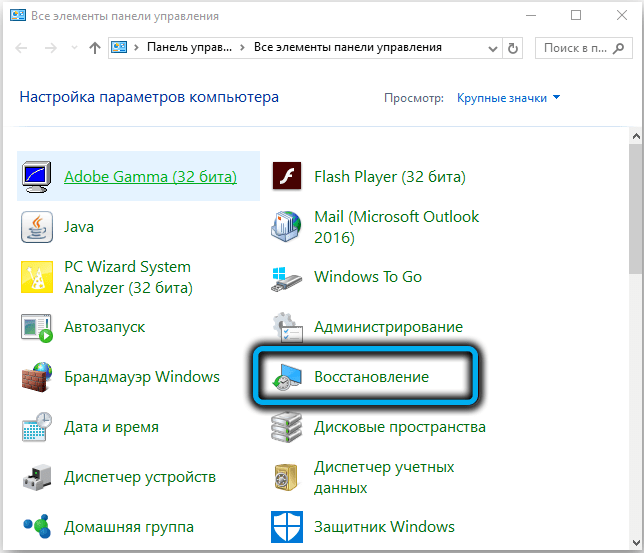Click the Mail (Microsoft Outlook 2016) label

pos(396,227)
